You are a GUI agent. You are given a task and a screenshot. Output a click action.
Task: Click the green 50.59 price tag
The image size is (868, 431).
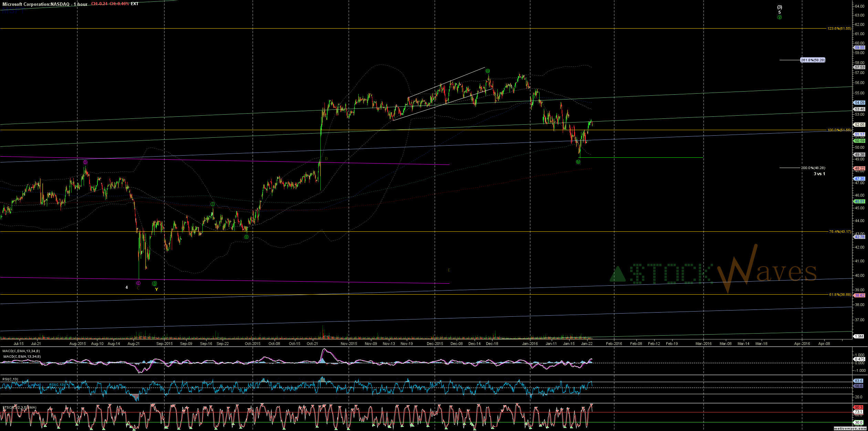[x=859, y=141]
